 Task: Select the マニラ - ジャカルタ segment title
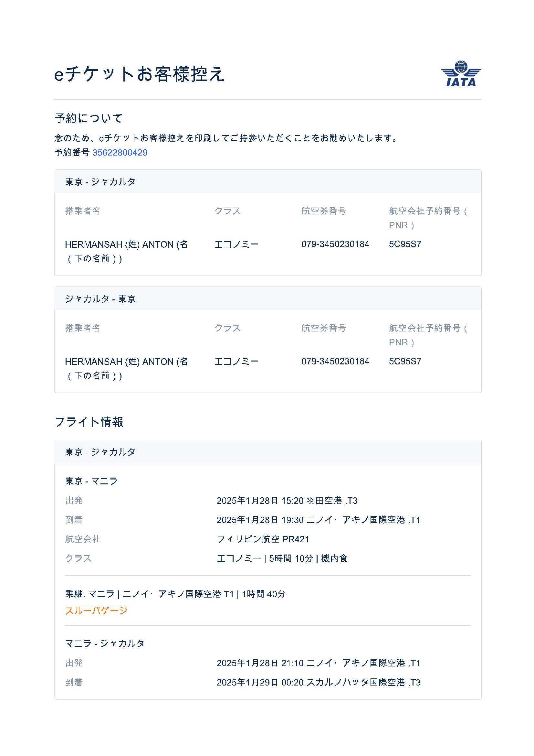105,643
